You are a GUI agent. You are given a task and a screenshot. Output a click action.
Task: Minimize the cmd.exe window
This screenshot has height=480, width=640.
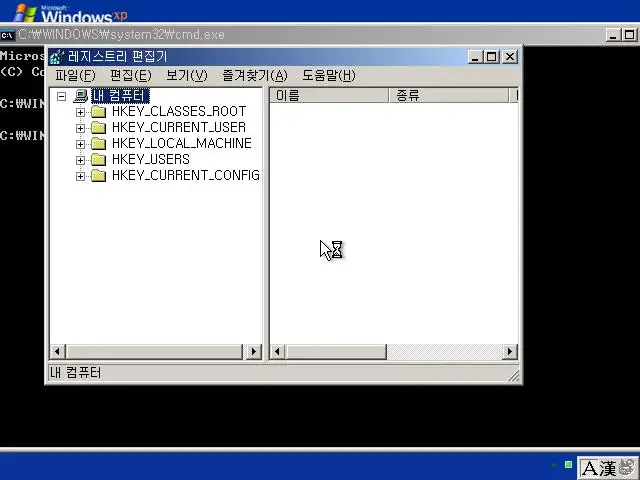click(613, 35)
